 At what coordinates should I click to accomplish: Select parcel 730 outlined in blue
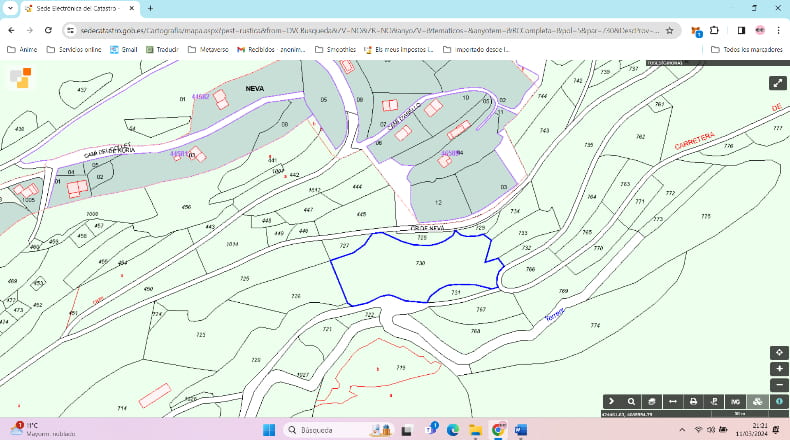(x=420, y=263)
